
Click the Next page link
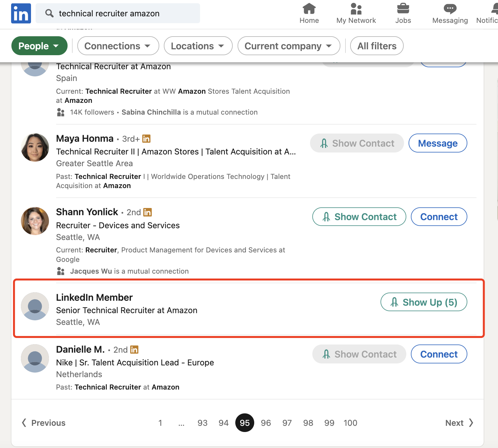(459, 423)
